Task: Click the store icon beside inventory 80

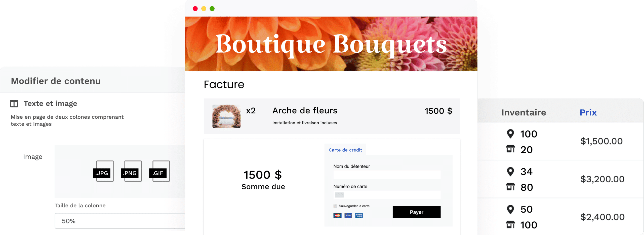Action: tap(510, 187)
